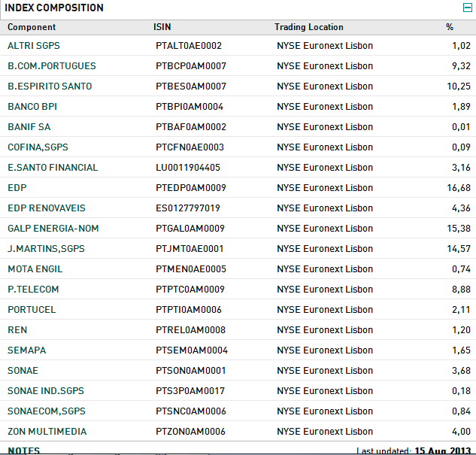This screenshot has width=476, height=455.
Task: Click the 2,11 weight for PORTUCEL
Action: click(461, 310)
